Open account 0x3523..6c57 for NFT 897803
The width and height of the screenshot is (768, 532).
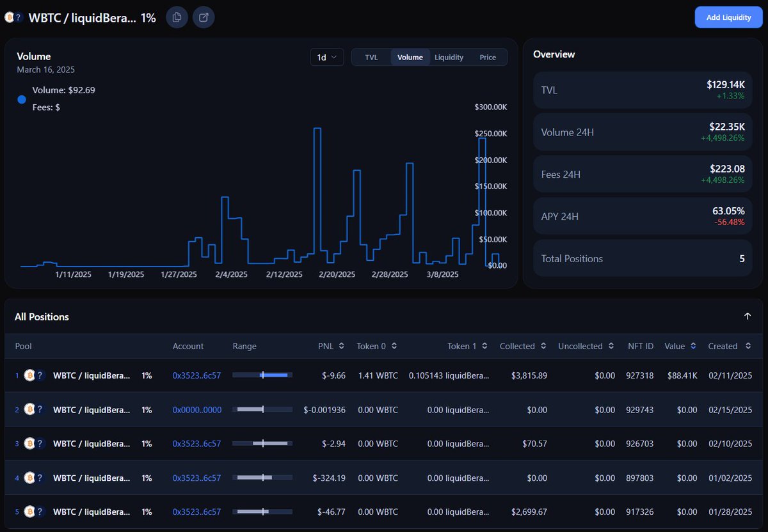click(196, 478)
